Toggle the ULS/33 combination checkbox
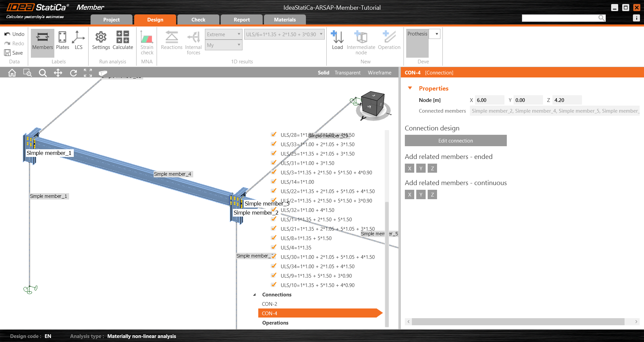Viewport: 644px width, 342px height. click(x=274, y=144)
